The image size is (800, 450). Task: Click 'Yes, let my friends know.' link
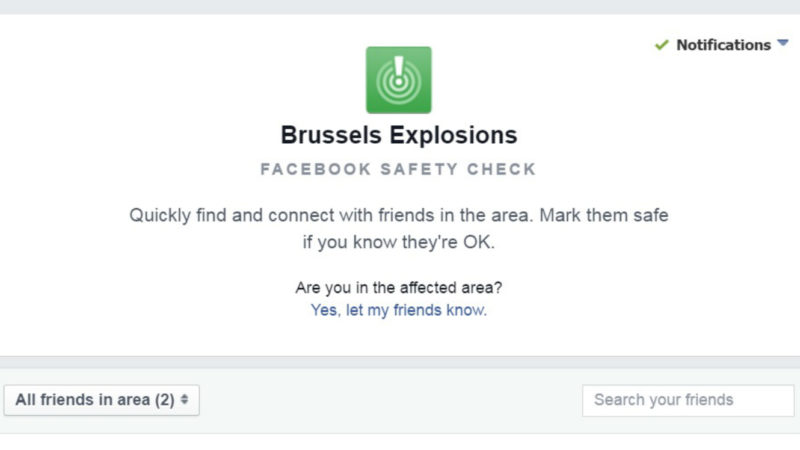point(398,310)
